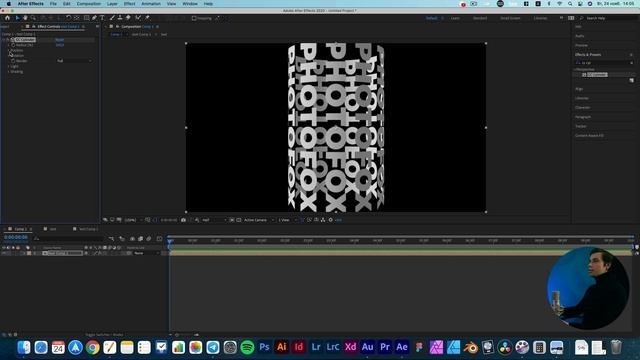This screenshot has height=360, width=640.
Task: Select the Roto Brush tool
Action: (138, 18)
